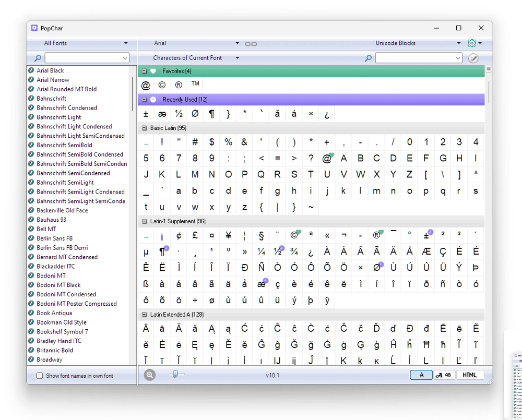Click the character size slider handle
This screenshot has height=420, width=522.
[x=175, y=375]
